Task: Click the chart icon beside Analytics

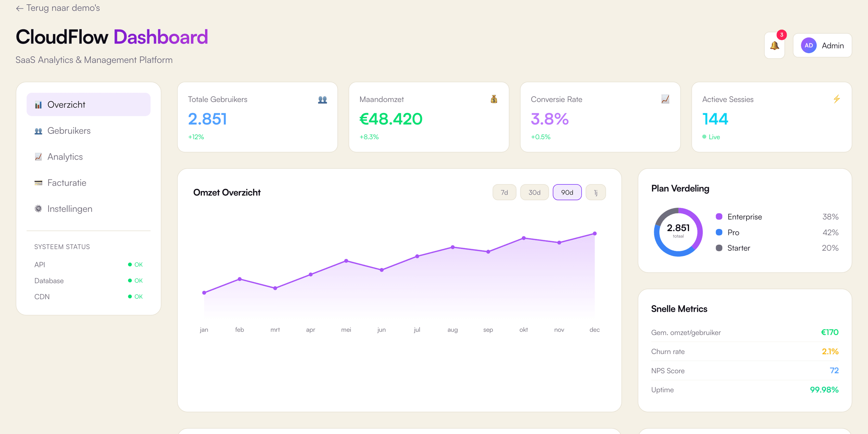Action: pos(38,157)
